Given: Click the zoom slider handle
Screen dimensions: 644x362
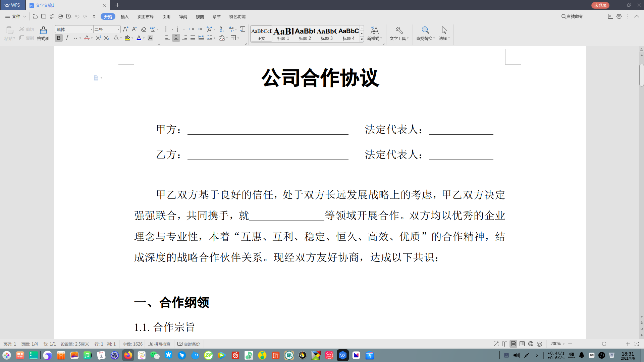Looking at the screenshot, I should coord(604,344).
